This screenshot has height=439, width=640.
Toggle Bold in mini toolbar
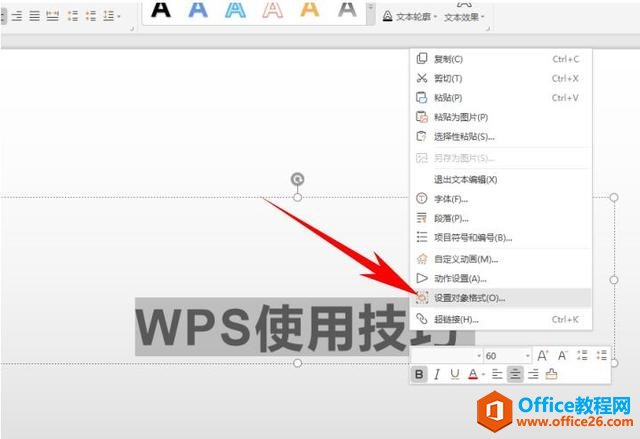tap(419, 374)
